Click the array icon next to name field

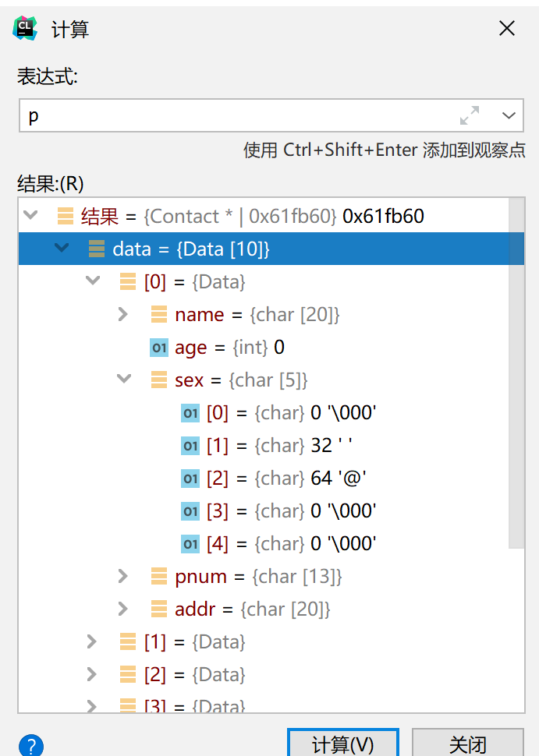point(158,314)
